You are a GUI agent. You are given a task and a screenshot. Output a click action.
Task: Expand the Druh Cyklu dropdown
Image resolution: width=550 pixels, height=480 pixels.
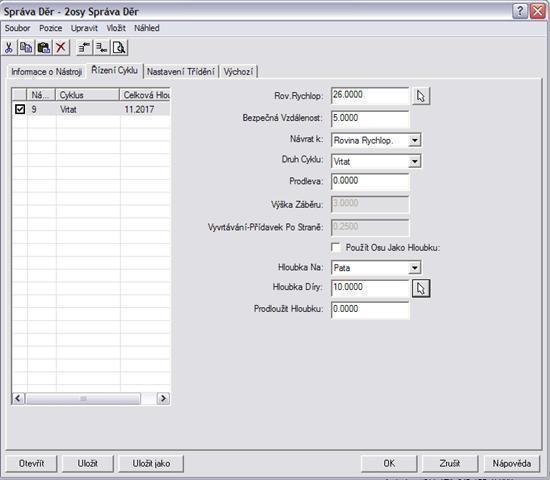pyautogui.click(x=415, y=161)
